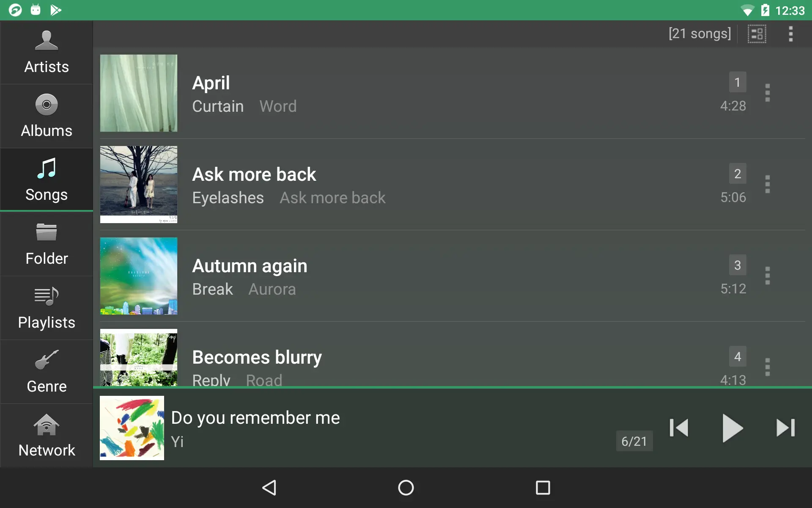Select the Songs tab
812x508 pixels.
47,180
